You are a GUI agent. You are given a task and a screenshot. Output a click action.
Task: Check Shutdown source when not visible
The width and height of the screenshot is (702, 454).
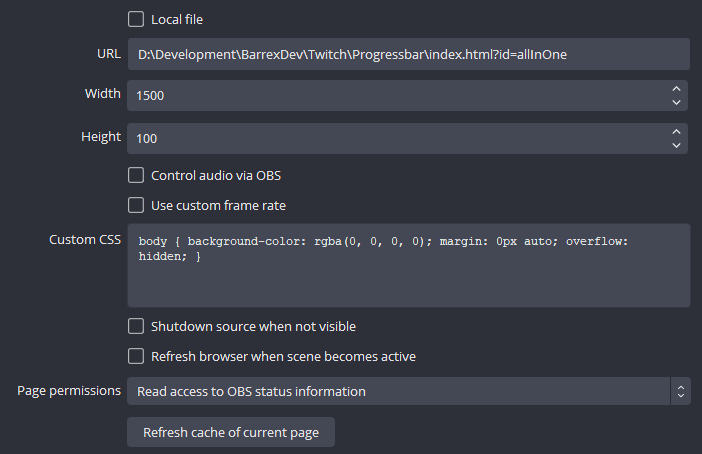click(x=136, y=326)
